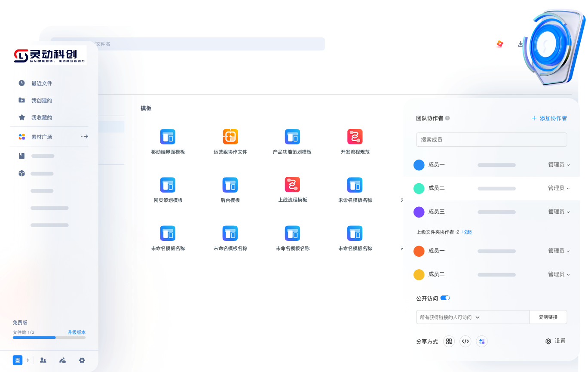
Task: Open the 上线流程模板 template icon
Action: (292, 184)
